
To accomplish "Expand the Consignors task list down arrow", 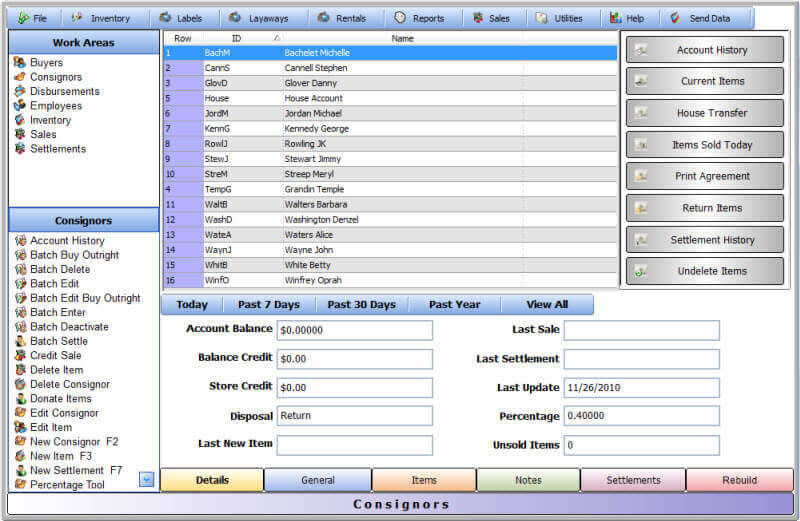I will [x=146, y=479].
